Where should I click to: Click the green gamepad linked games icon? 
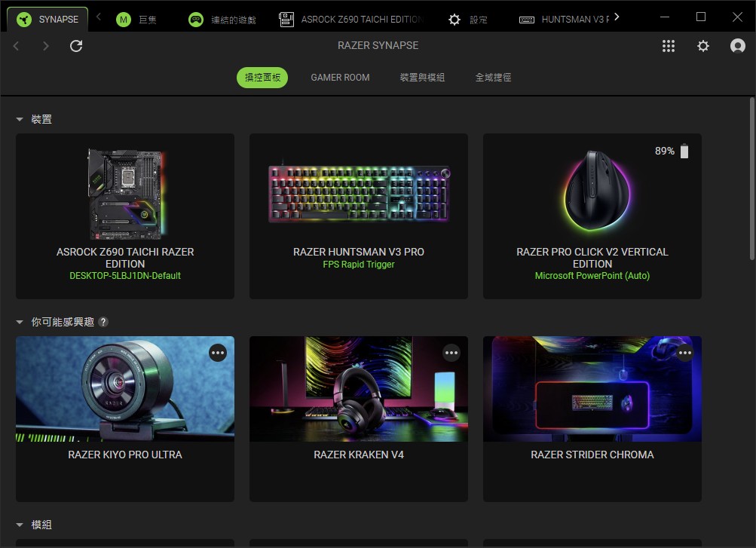[x=196, y=20]
